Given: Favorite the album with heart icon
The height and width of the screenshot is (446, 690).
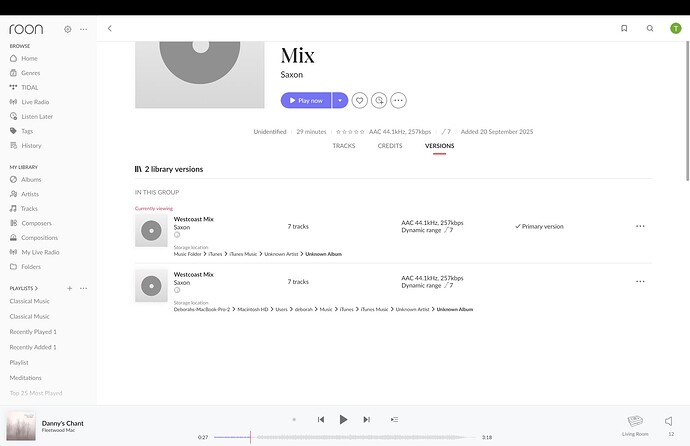Looking at the screenshot, I should [360, 100].
